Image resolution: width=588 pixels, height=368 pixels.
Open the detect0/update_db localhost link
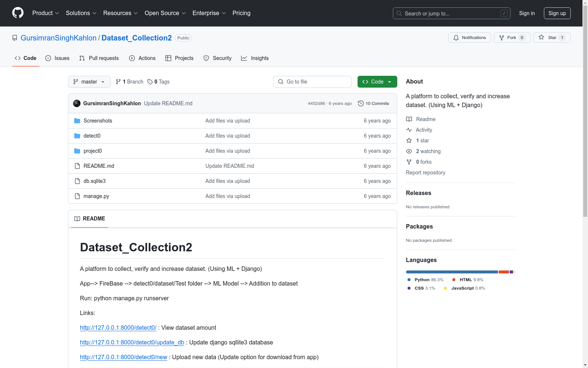[x=132, y=342]
